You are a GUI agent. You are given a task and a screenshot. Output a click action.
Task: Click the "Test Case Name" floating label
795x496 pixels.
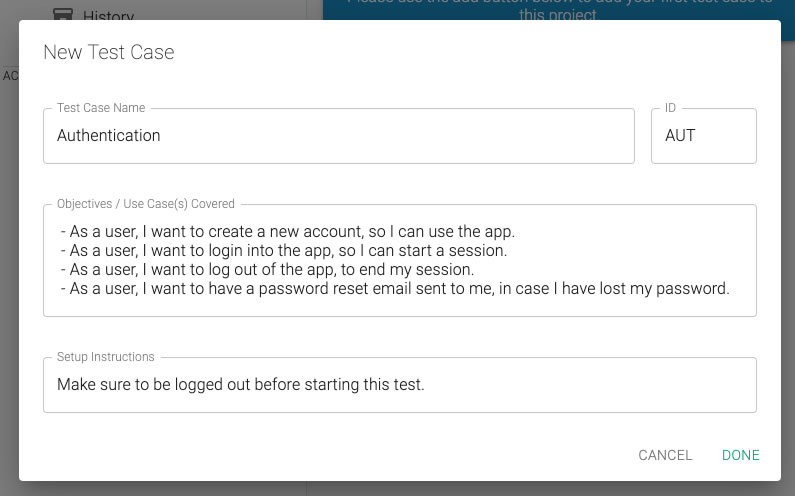point(101,108)
